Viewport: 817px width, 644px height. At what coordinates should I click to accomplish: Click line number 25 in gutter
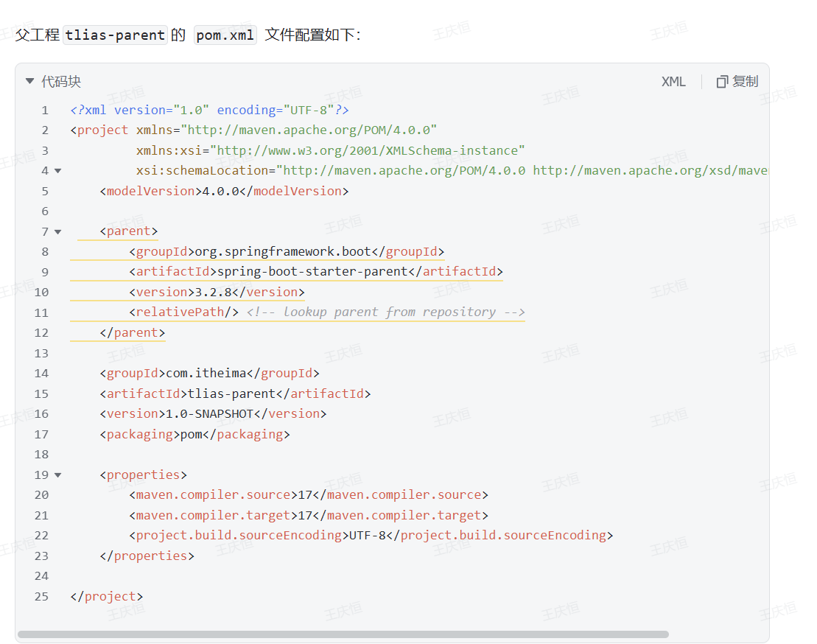[41, 596]
